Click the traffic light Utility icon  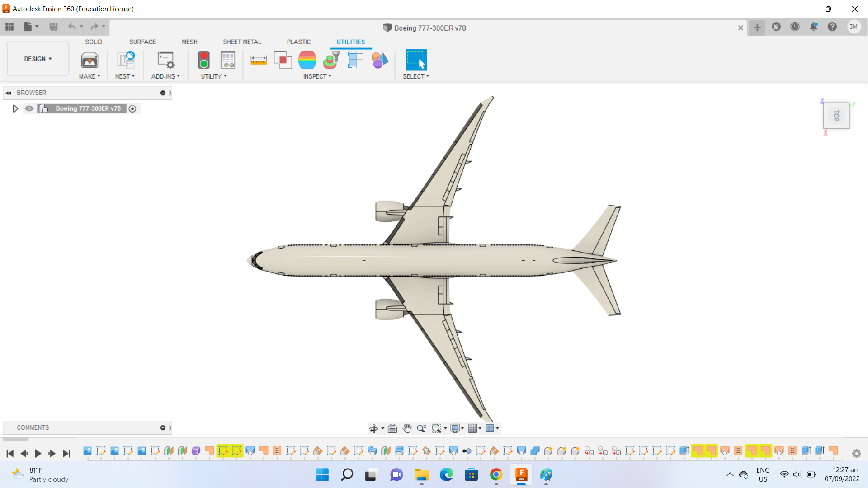pos(204,60)
